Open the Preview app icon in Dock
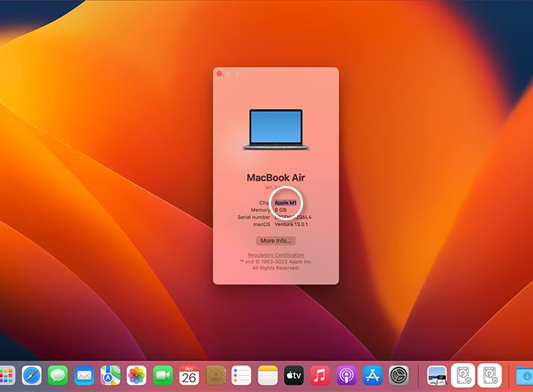Viewport: 533px width, 392px height. (x=437, y=376)
